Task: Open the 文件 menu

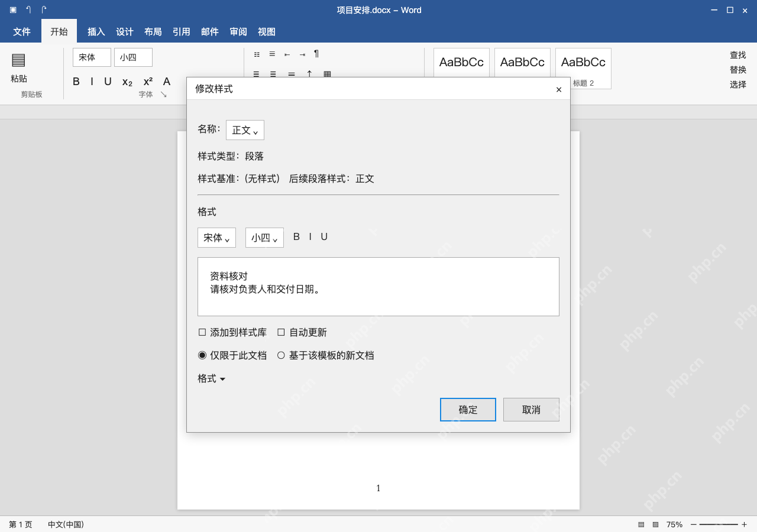Action: pyautogui.click(x=22, y=32)
